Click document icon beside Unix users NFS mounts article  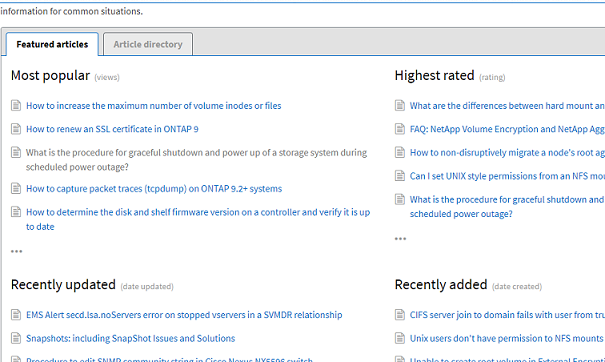(400, 338)
